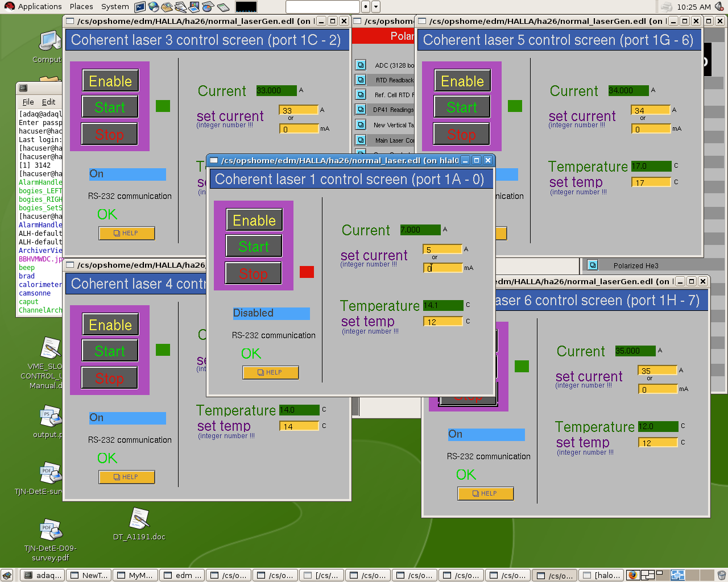This screenshot has height=582, width=728.
Task: Click the empty text box in the top panel
Action: click(322, 7)
